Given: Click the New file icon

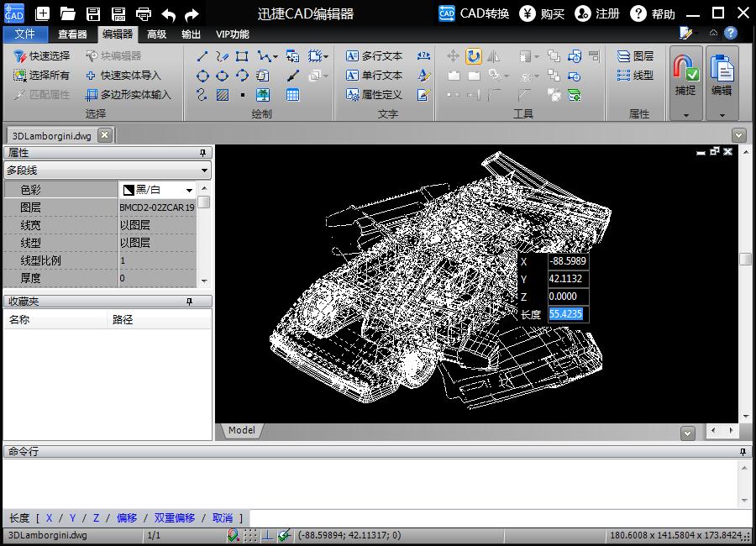Looking at the screenshot, I should pyautogui.click(x=43, y=13).
